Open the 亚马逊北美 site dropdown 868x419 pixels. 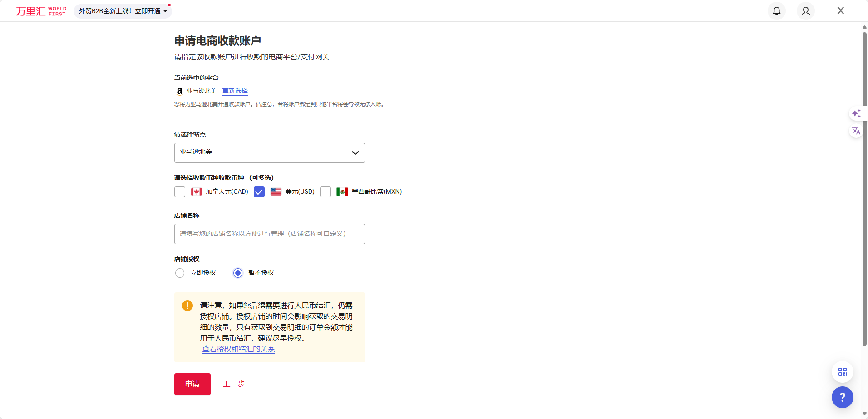click(x=270, y=153)
